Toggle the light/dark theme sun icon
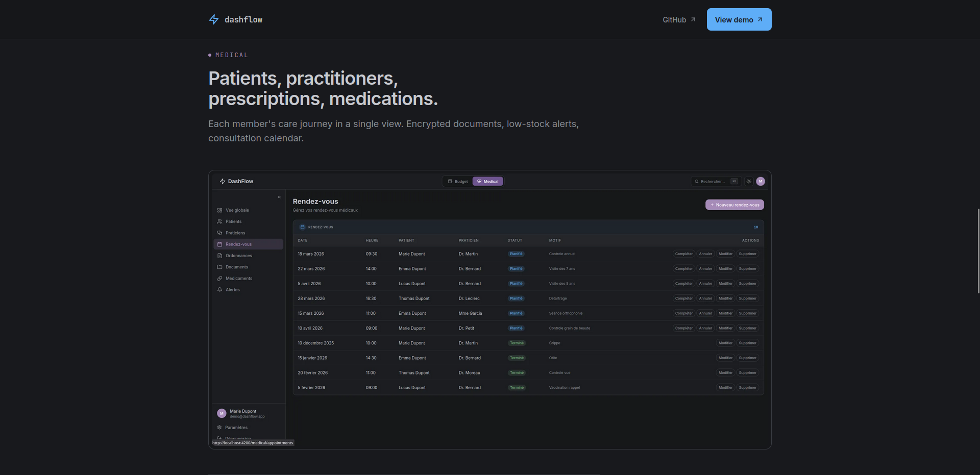980x475 pixels. click(749, 181)
